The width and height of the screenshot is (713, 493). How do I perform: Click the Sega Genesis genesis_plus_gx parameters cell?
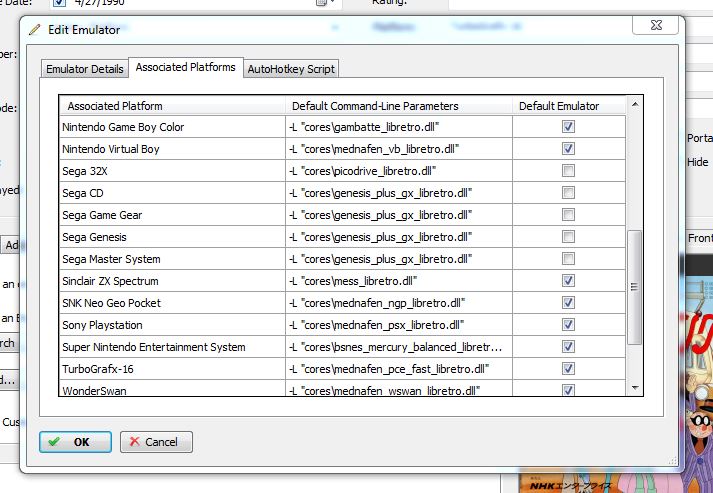[399, 237]
